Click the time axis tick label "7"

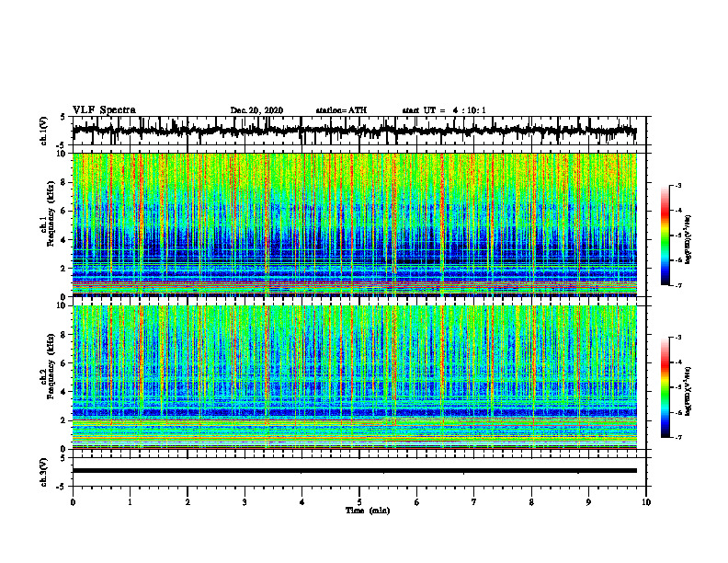point(474,502)
